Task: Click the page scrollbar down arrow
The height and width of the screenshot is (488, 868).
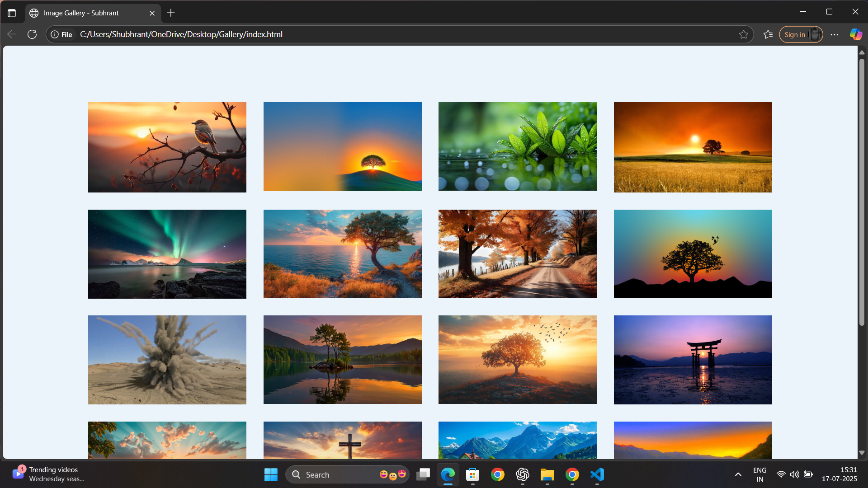Action: (x=862, y=452)
